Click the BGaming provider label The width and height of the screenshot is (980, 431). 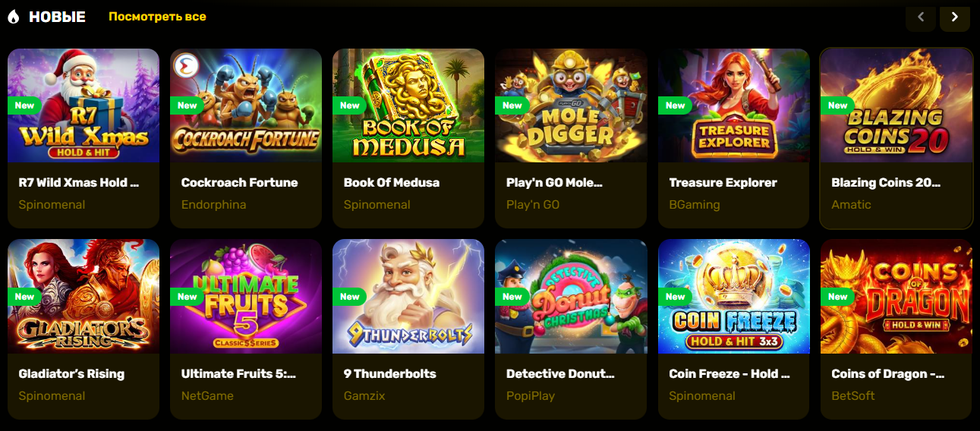(x=694, y=205)
